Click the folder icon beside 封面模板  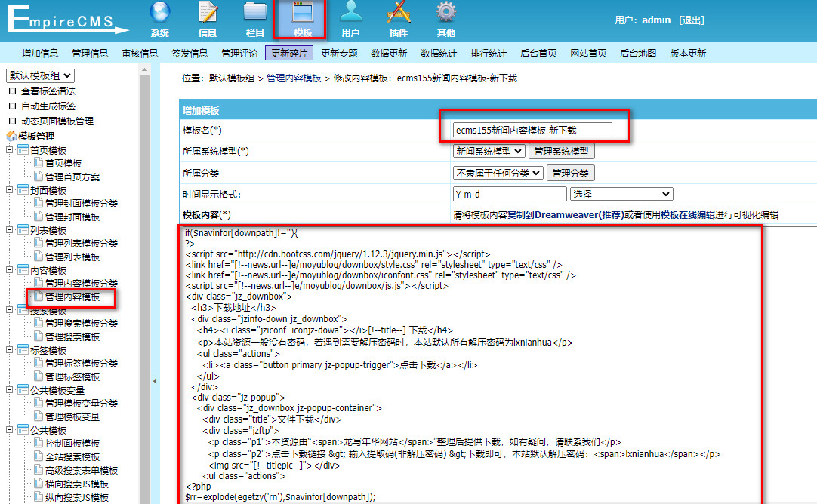23,190
